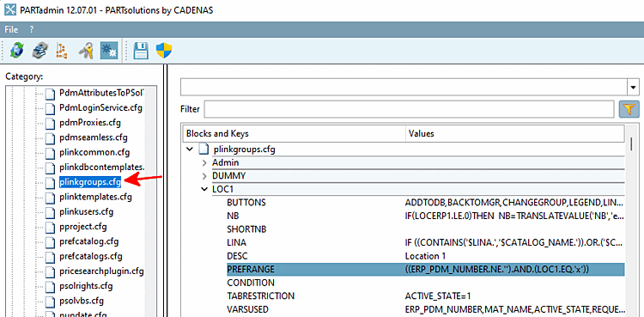This screenshot has width=644, height=317.
Task: Open the File menu
Action: click(11, 30)
